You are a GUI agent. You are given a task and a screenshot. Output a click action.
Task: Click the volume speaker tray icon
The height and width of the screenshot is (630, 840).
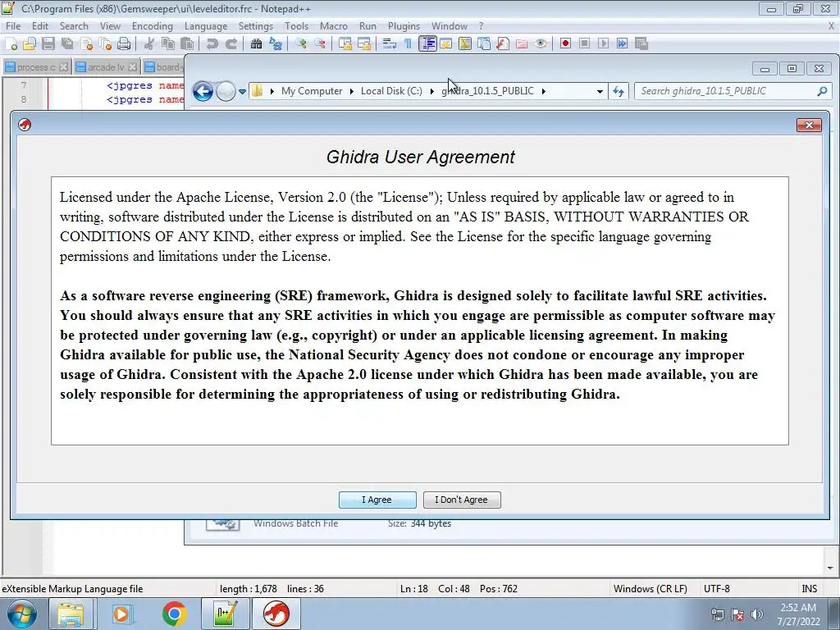coord(757,614)
